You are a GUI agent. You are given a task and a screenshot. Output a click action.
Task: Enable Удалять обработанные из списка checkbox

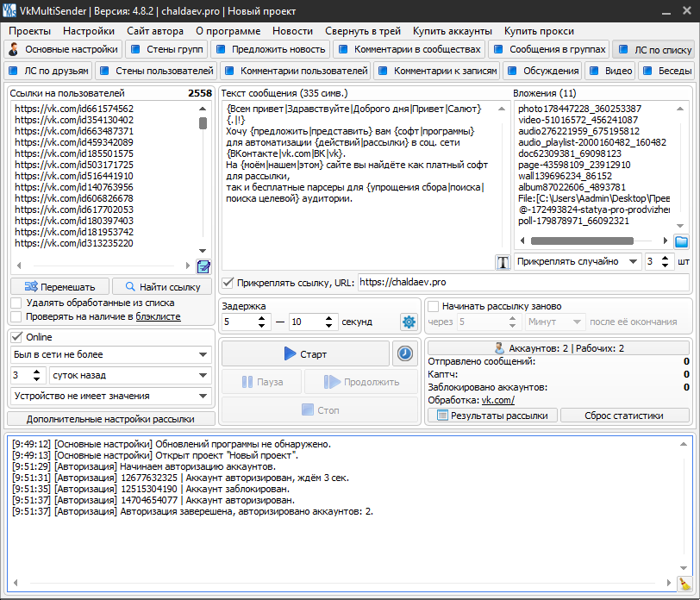click(x=16, y=303)
